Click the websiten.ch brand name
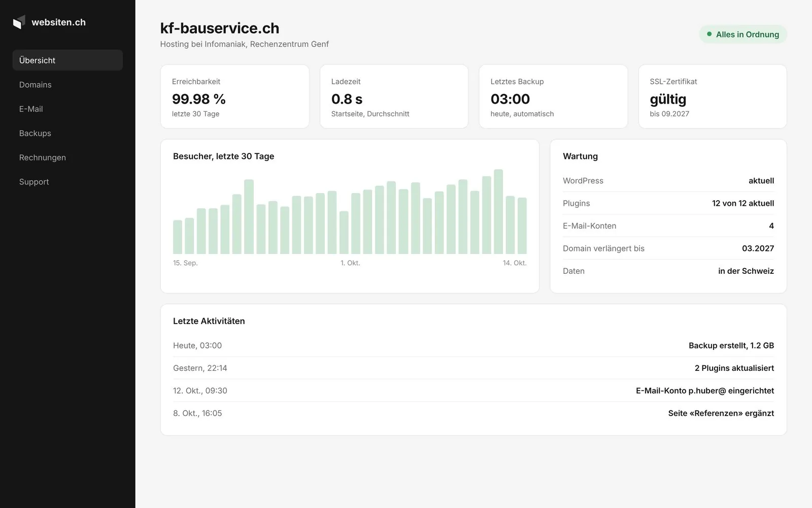The height and width of the screenshot is (508, 812). [x=58, y=22]
